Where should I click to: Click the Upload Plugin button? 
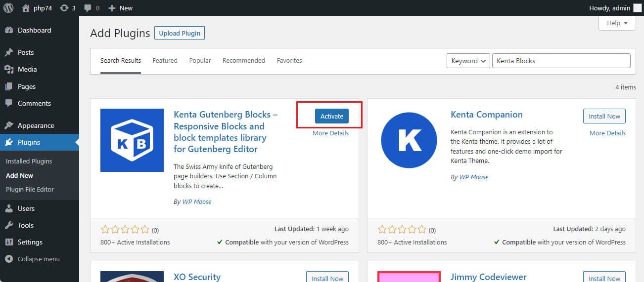pyautogui.click(x=180, y=33)
